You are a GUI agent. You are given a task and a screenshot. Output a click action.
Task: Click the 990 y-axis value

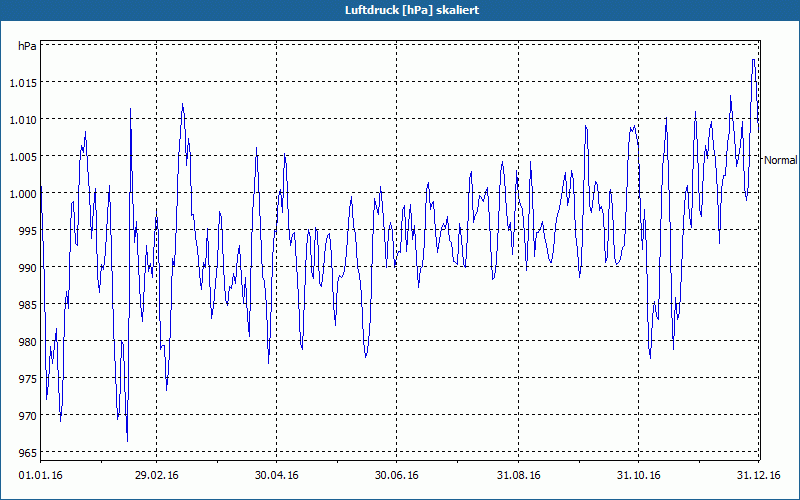28,267
